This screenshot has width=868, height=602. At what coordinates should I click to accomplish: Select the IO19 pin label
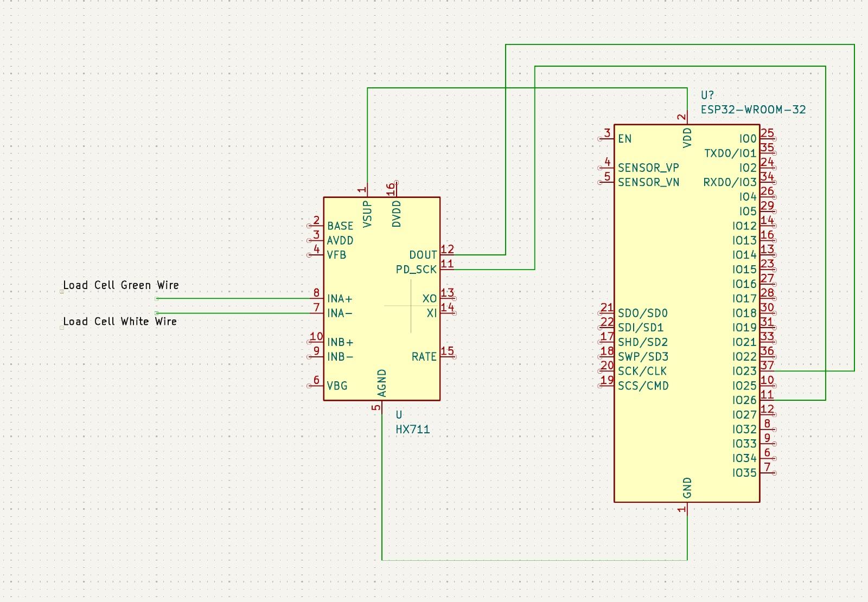tap(744, 328)
